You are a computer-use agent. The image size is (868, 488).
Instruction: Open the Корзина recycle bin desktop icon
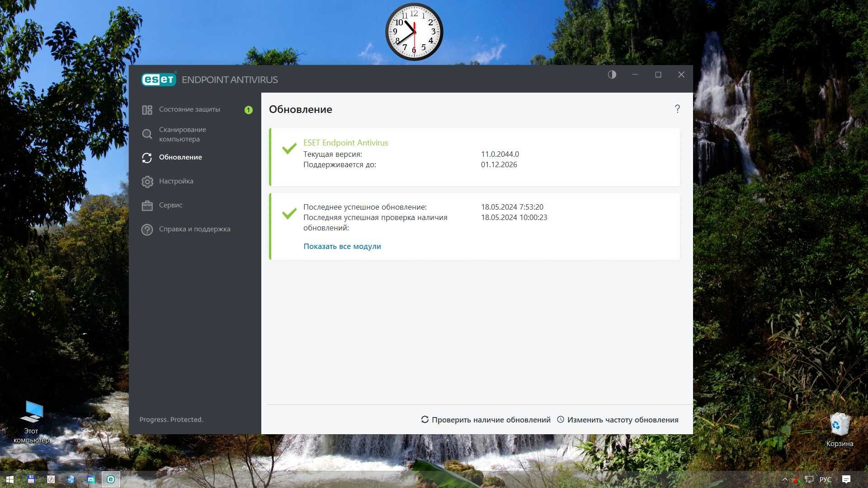point(840,430)
